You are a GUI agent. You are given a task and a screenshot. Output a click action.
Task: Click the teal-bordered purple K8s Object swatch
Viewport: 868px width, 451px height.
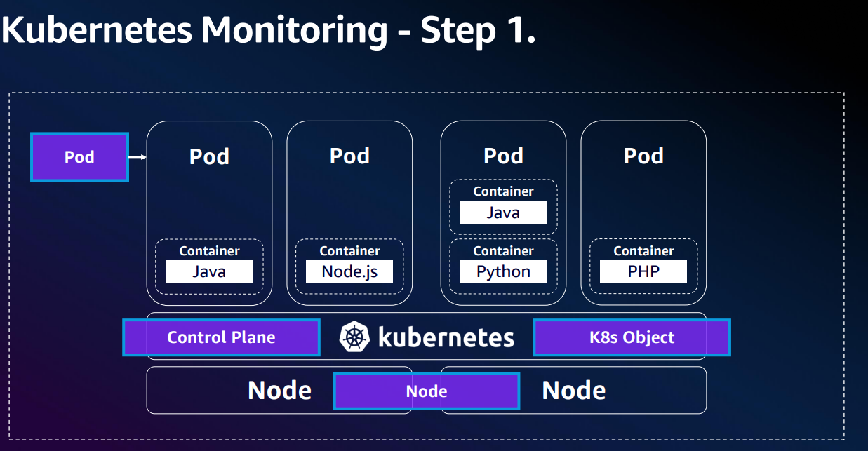coord(631,337)
